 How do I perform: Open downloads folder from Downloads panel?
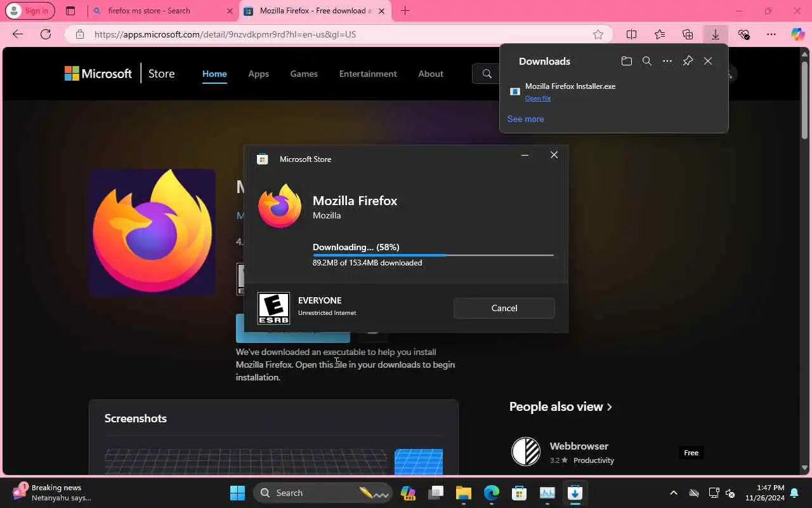627,61
